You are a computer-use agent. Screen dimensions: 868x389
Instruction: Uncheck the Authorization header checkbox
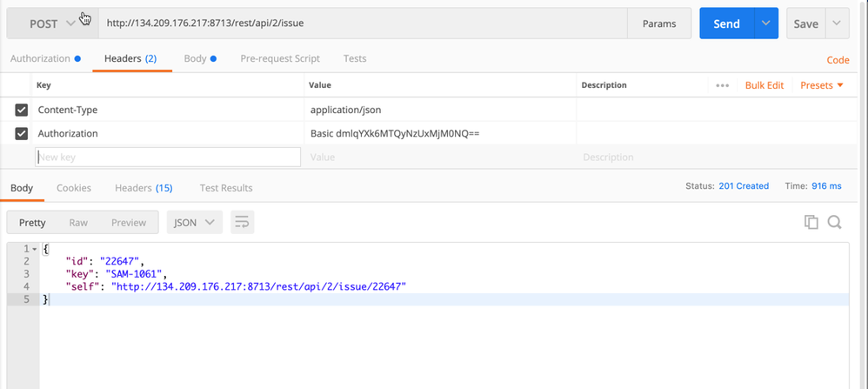(22, 133)
